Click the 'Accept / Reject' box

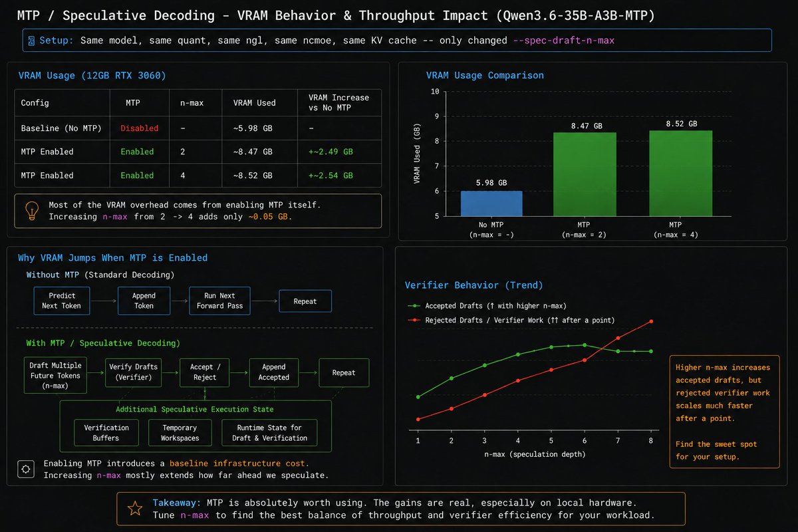(205, 372)
